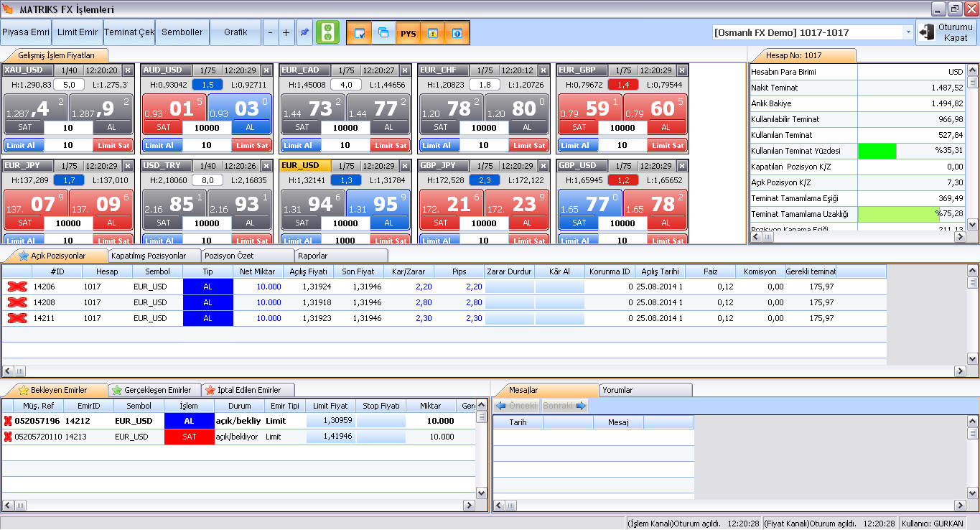Screen dimensions: 980x530
Task: Click the Oturumu Kapat logout door icon
Action: (x=926, y=32)
